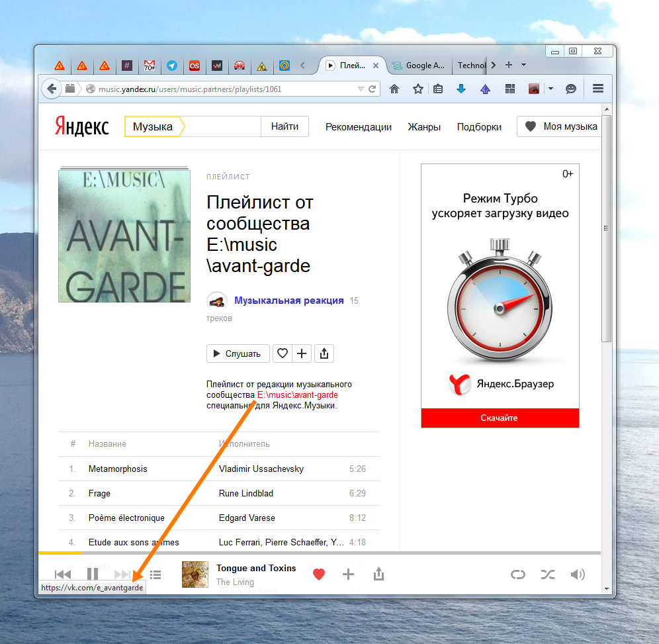
Task: Open the E:\music\avant-garde red link
Action: click(x=298, y=394)
